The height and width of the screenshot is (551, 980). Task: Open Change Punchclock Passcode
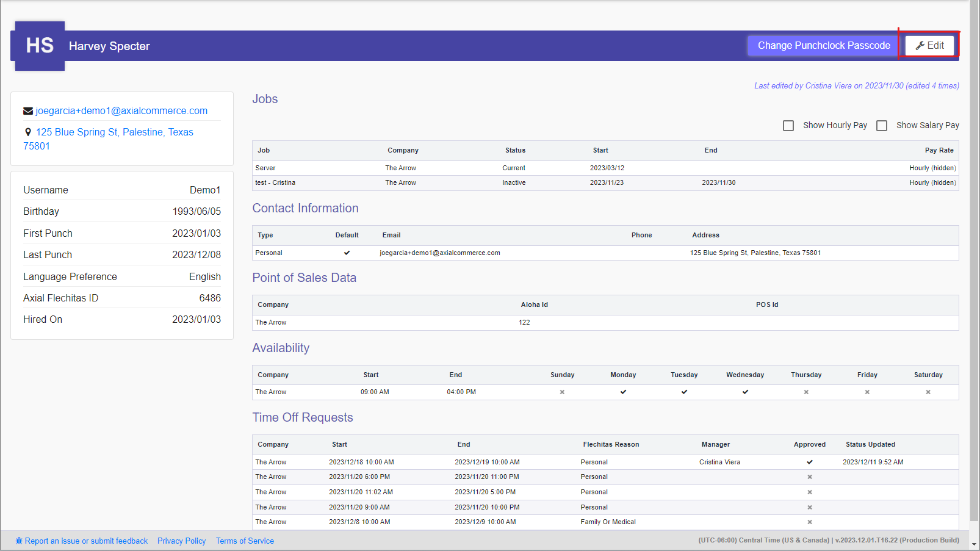pos(823,46)
